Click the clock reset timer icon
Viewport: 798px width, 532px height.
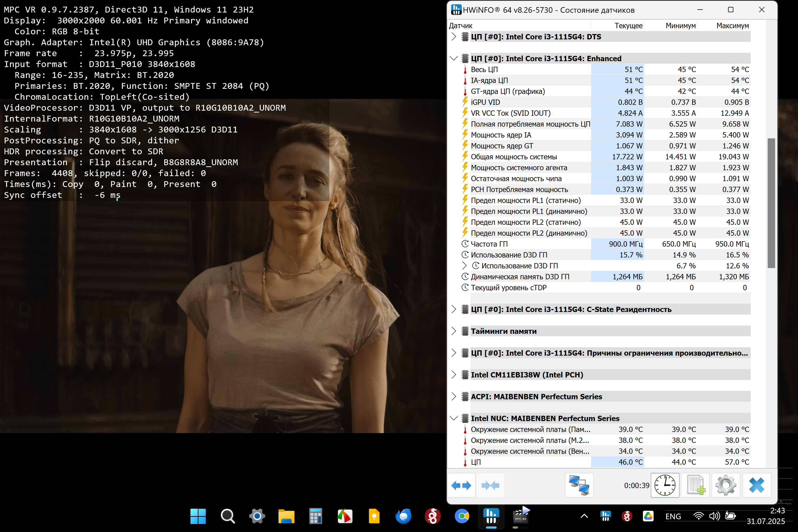pos(665,485)
